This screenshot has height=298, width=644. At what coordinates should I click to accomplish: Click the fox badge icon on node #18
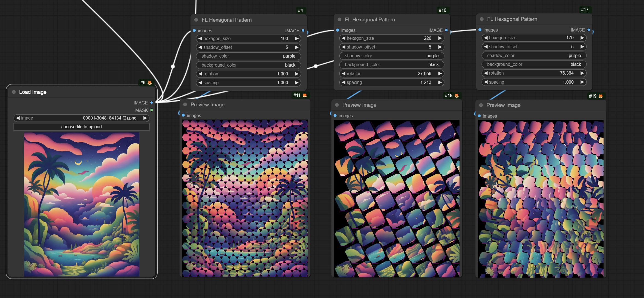click(457, 95)
